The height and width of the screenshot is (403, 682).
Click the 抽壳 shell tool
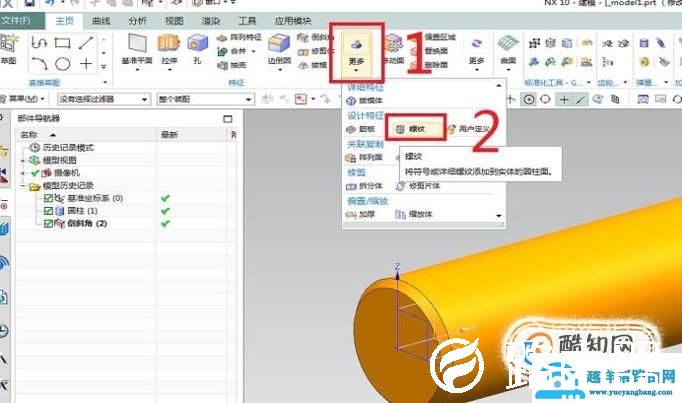[232, 65]
